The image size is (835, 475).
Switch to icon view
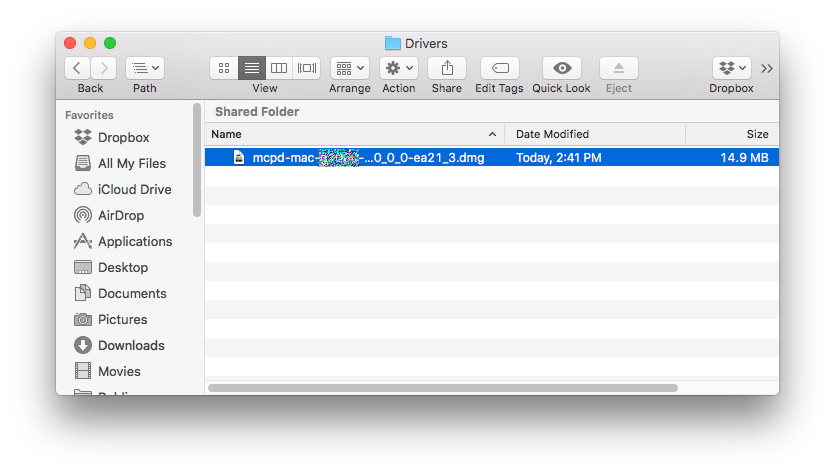(x=224, y=68)
